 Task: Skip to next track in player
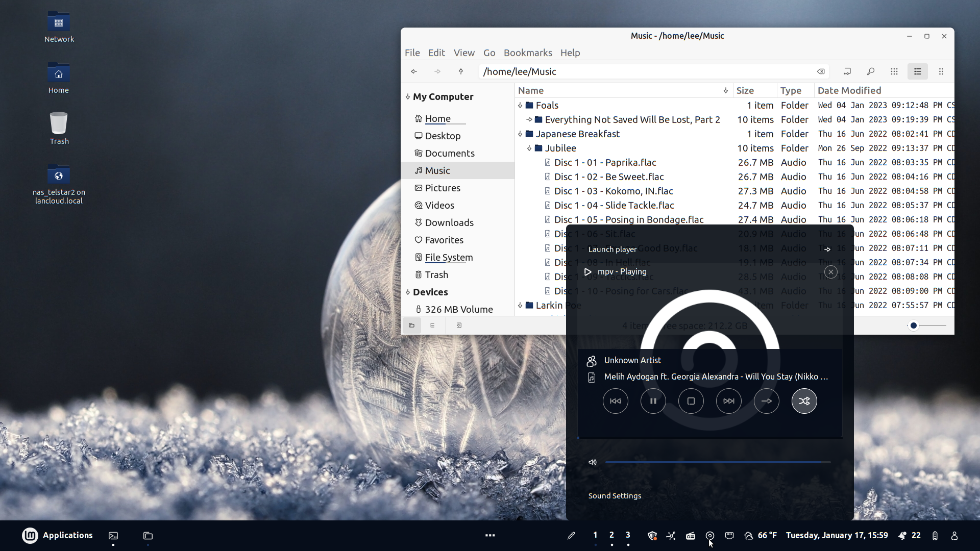pyautogui.click(x=728, y=401)
